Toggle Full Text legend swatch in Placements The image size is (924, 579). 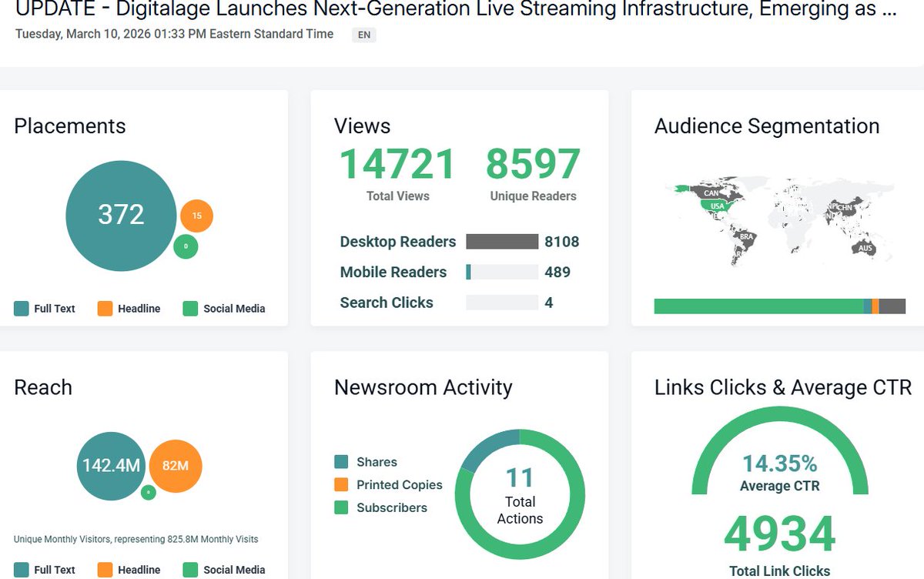[22, 309]
